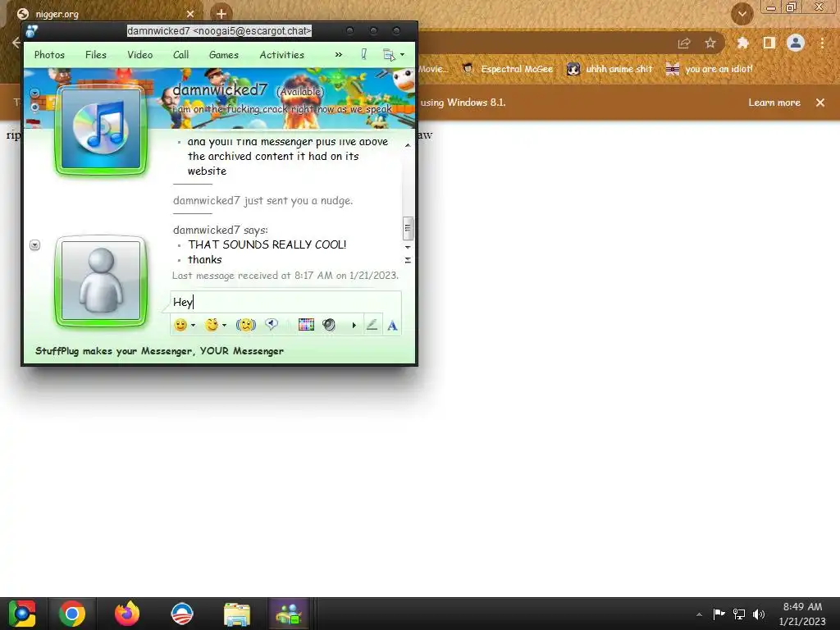
Task: Click the StuffPlug banner text
Action: coord(160,351)
